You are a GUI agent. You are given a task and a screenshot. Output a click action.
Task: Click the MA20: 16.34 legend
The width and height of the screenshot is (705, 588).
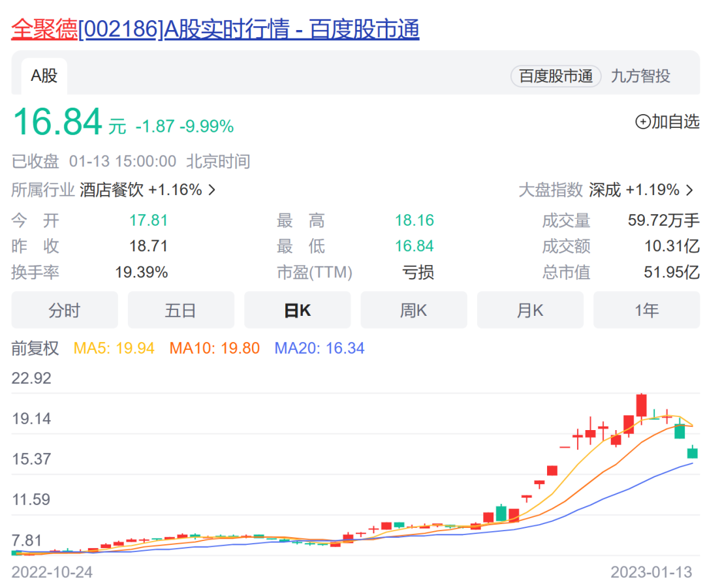319,348
